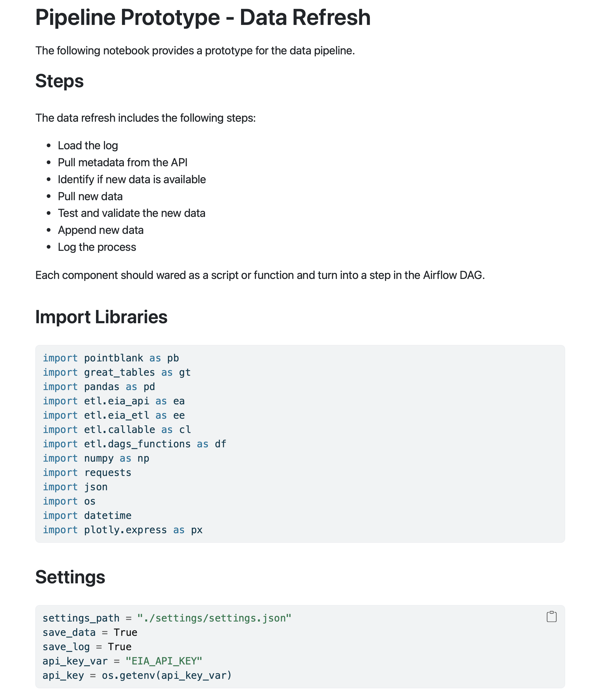The height and width of the screenshot is (700, 593).
Task: Click the 'import plotly.express as px' line
Action: click(123, 530)
